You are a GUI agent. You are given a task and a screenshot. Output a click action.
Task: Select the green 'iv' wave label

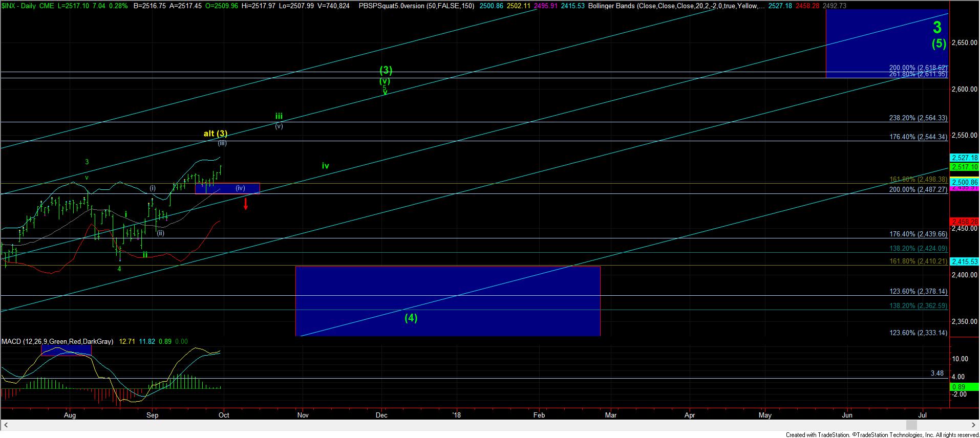pos(325,166)
